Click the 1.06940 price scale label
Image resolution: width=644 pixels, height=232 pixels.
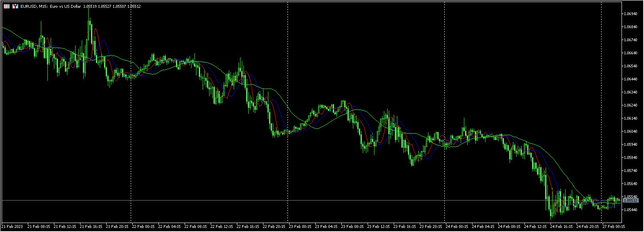[631, 14]
